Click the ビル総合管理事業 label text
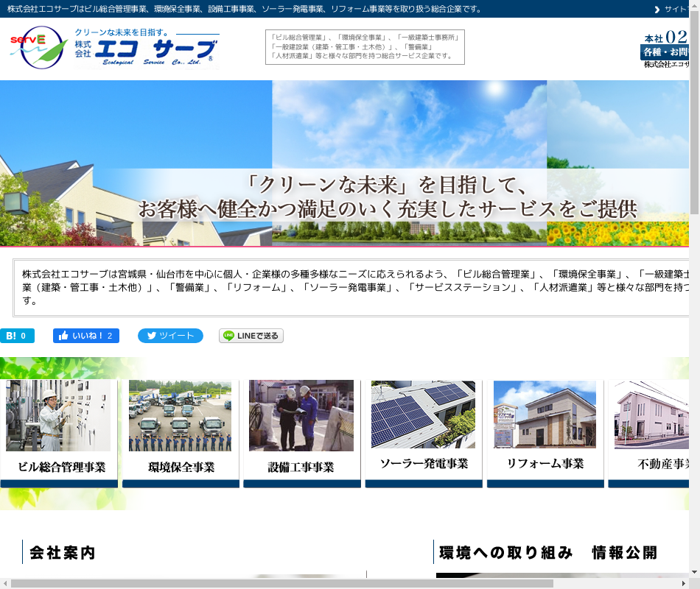 click(61, 467)
